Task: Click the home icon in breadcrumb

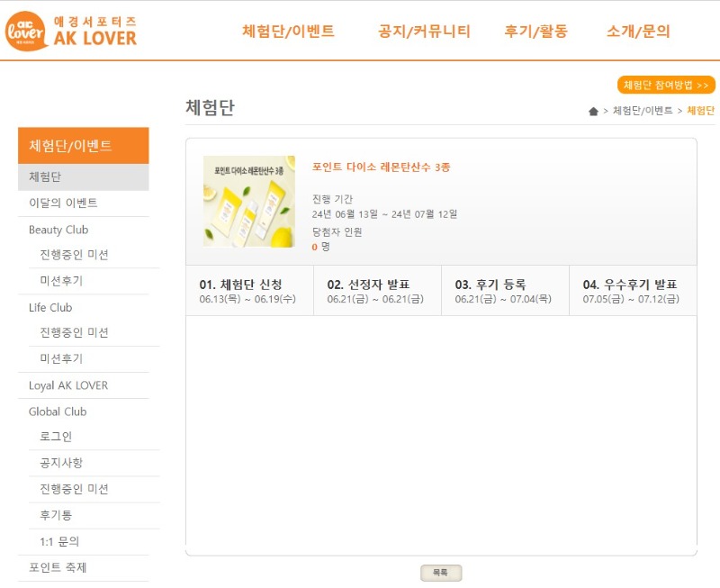Action: pyautogui.click(x=593, y=111)
